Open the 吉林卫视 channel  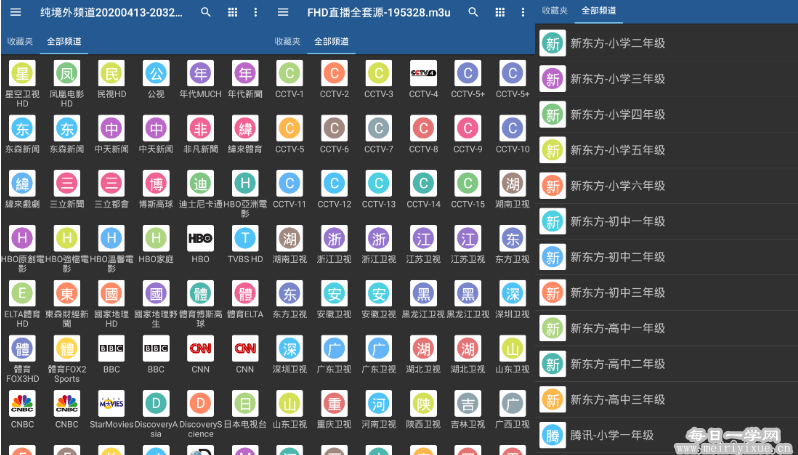tap(468, 409)
